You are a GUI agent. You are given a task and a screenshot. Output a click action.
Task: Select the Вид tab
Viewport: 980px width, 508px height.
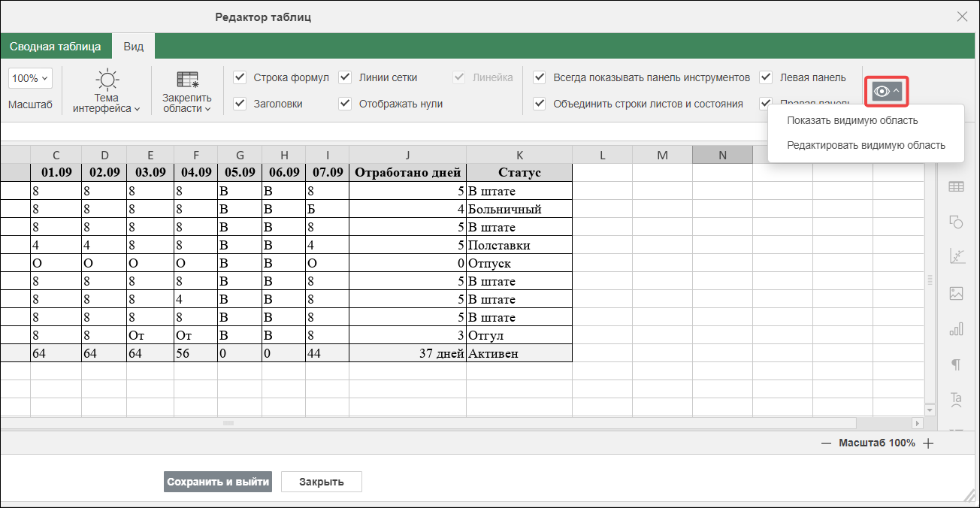click(134, 47)
